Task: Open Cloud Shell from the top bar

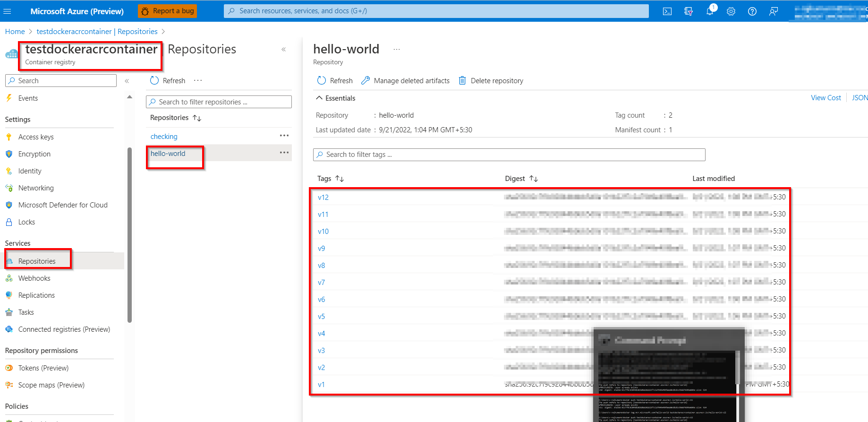Action: click(667, 11)
